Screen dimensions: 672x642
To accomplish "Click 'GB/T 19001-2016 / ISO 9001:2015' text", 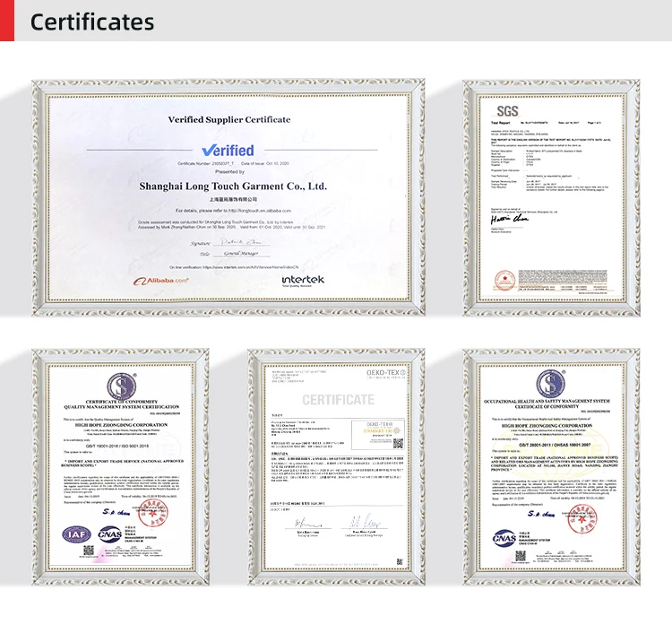I will [117, 447].
